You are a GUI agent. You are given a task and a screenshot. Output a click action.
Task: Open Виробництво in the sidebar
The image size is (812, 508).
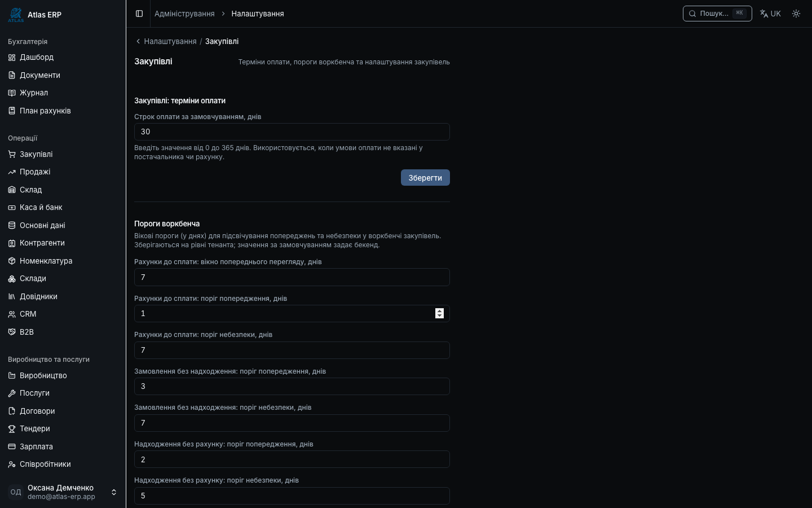[63, 375]
